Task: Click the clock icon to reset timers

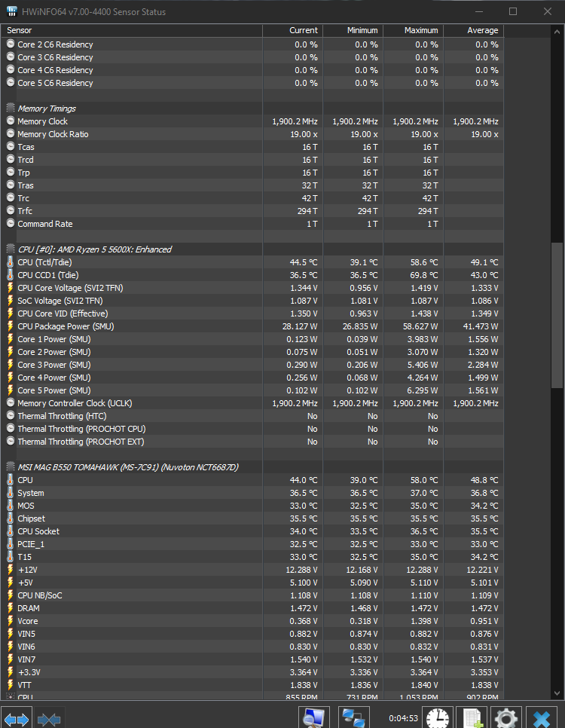Action: click(x=437, y=717)
